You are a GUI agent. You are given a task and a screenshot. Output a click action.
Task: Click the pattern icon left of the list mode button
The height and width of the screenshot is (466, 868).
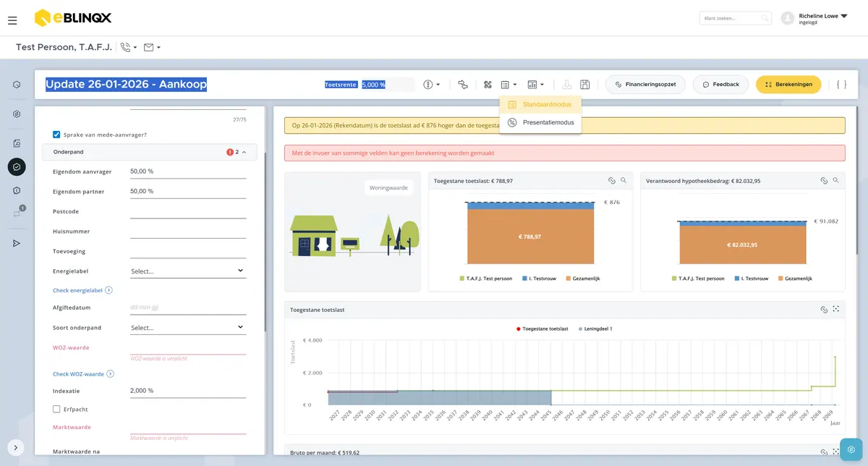488,85
